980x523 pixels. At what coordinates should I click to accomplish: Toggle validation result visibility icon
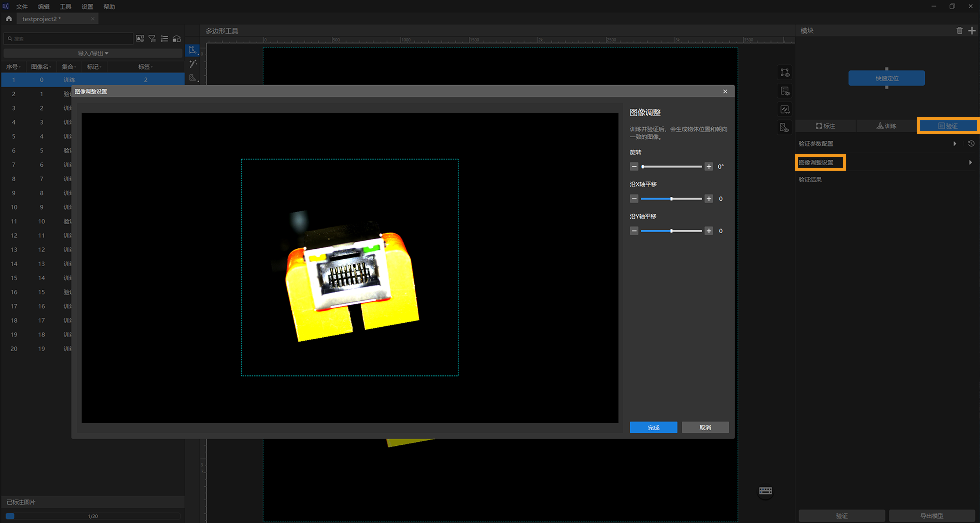pos(785,91)
